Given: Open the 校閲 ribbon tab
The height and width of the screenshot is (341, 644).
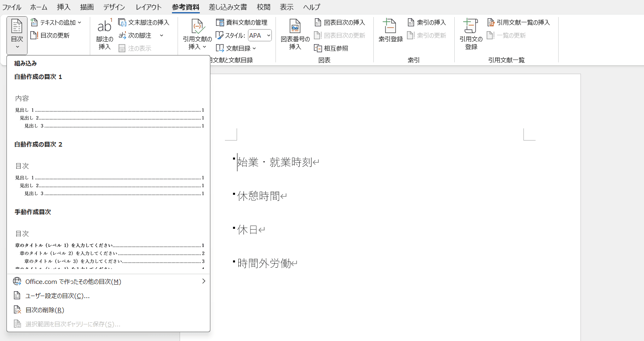Looking at the screenshot, I should (263, 7).
